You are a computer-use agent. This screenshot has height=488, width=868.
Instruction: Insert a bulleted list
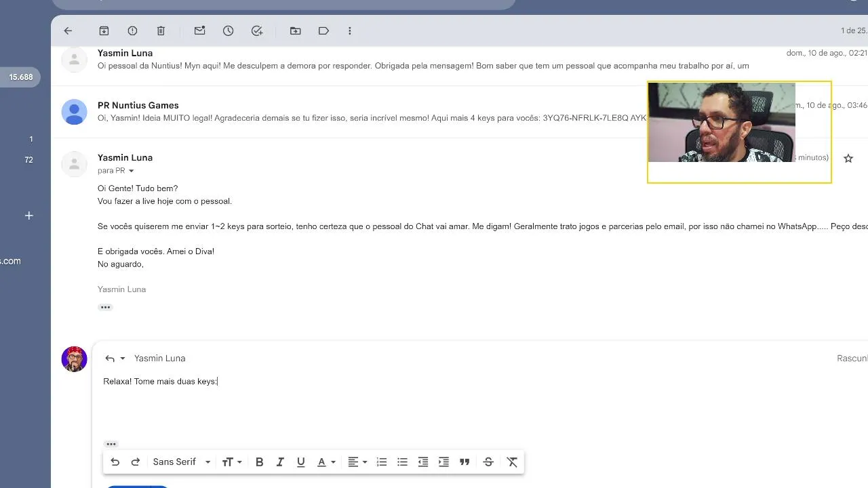[402, 462]
